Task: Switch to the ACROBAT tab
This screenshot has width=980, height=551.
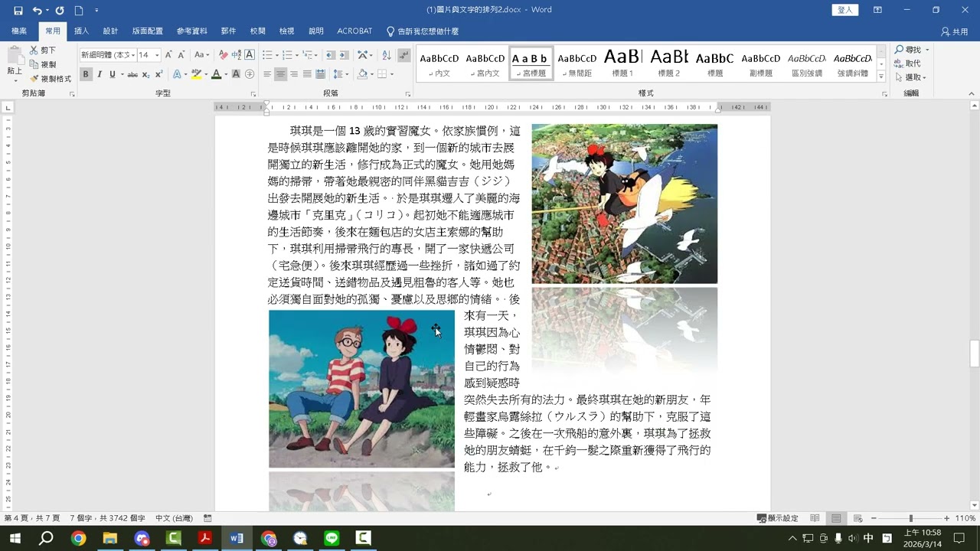Action: (x=354, y=31)
